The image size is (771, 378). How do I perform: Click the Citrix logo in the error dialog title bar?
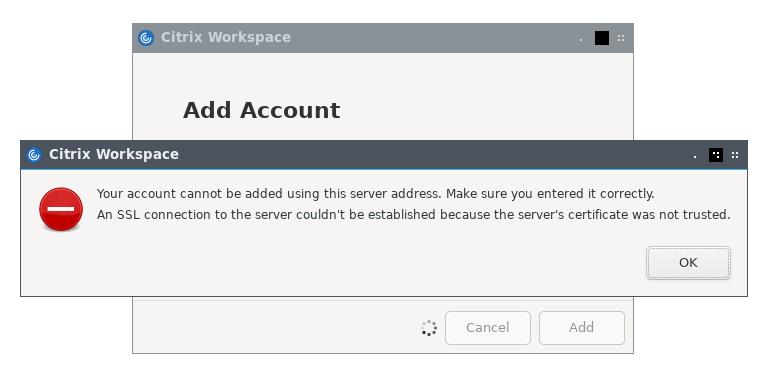coord(34,155)
